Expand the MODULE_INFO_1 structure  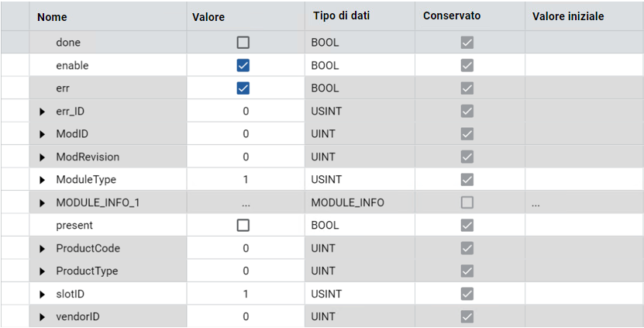(x=42, y=203)
